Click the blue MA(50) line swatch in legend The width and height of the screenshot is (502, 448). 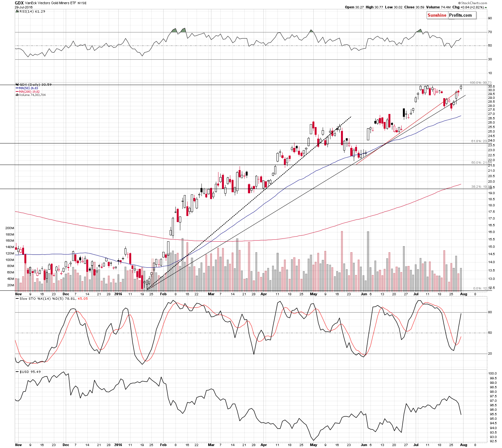pyautogui.click(x=17, y=88)
